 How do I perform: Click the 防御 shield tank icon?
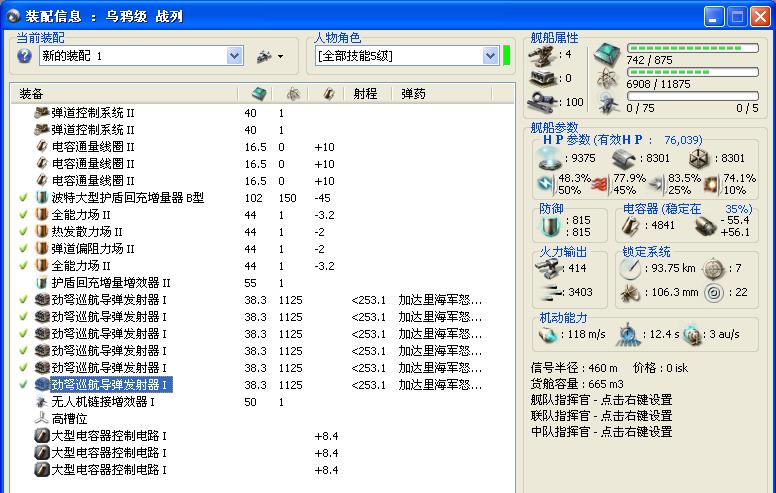click(549, 227)
